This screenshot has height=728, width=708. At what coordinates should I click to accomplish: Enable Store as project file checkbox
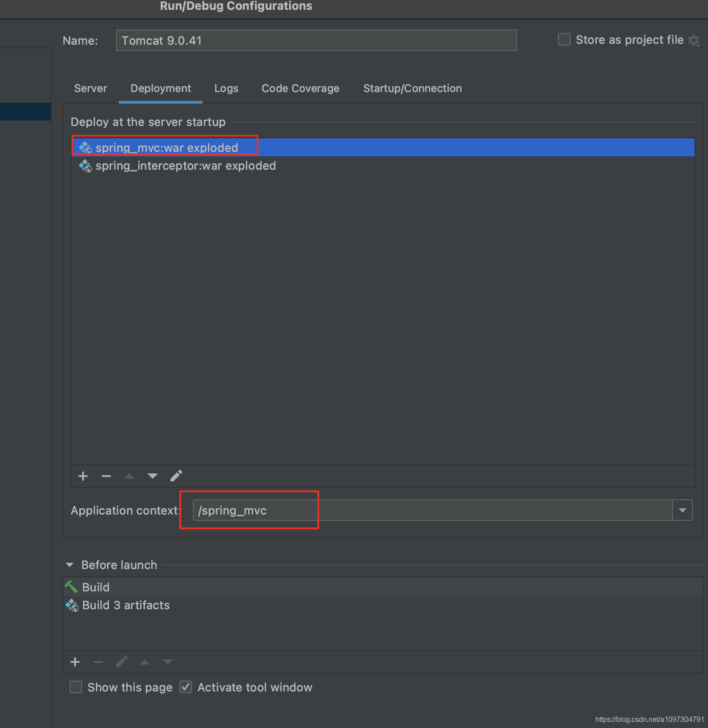pos(564,40)
